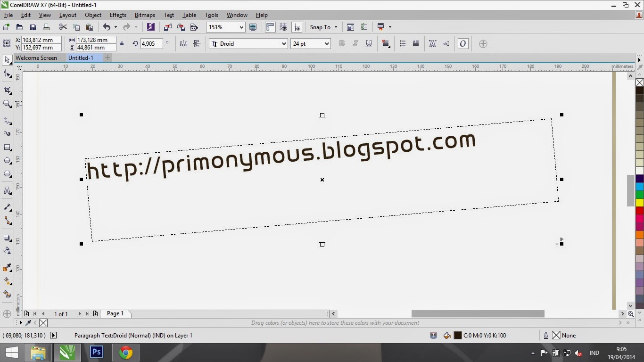The image size is (644, 362).
Task: Open the File menu
Action: [x=8, y=15]
